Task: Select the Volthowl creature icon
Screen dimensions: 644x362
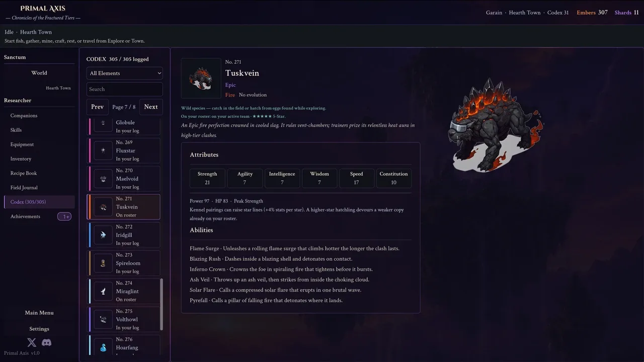Action: 103,319
